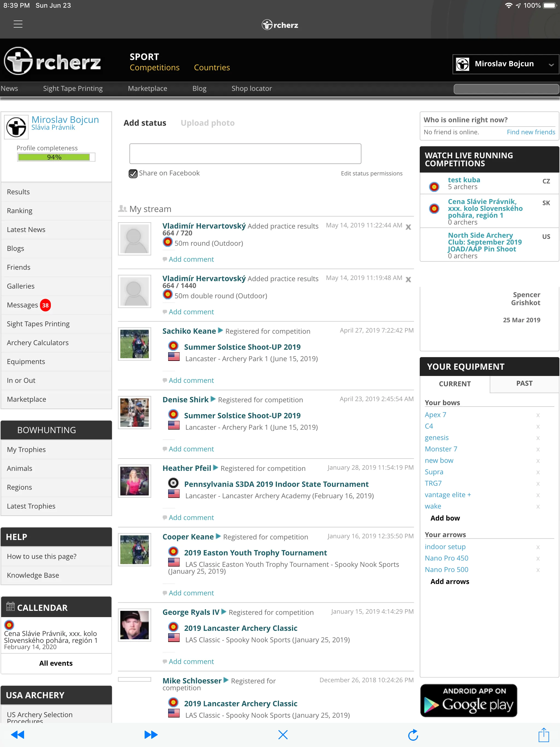Click the Messages badge showing 38
The image size is (560, 747).
point(45,305)
